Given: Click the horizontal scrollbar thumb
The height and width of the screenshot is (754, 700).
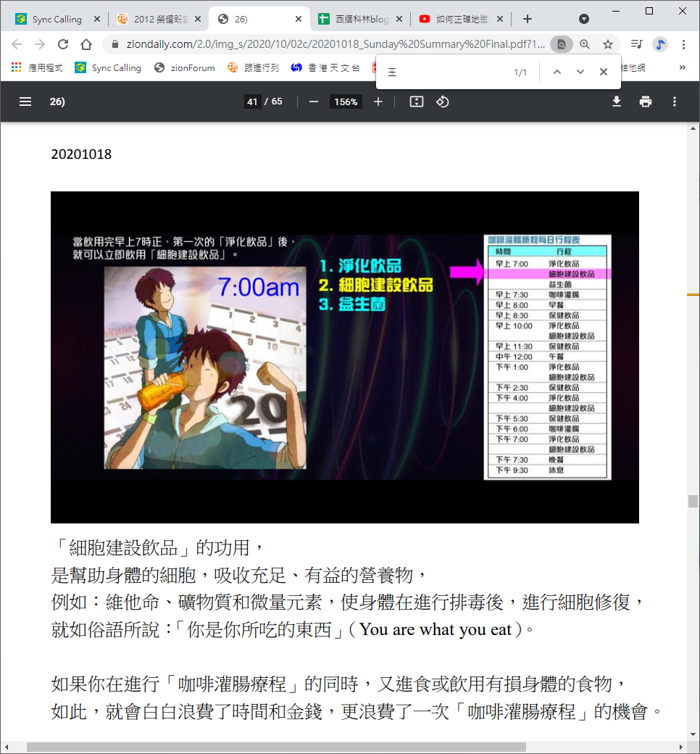Looking at the screenshot, I should [x=276, y=747].
